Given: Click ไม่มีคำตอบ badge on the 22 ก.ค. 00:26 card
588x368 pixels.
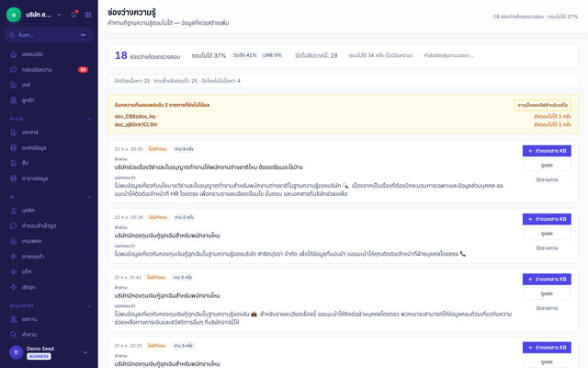Looking at the screenshot, I should point(158,217).
